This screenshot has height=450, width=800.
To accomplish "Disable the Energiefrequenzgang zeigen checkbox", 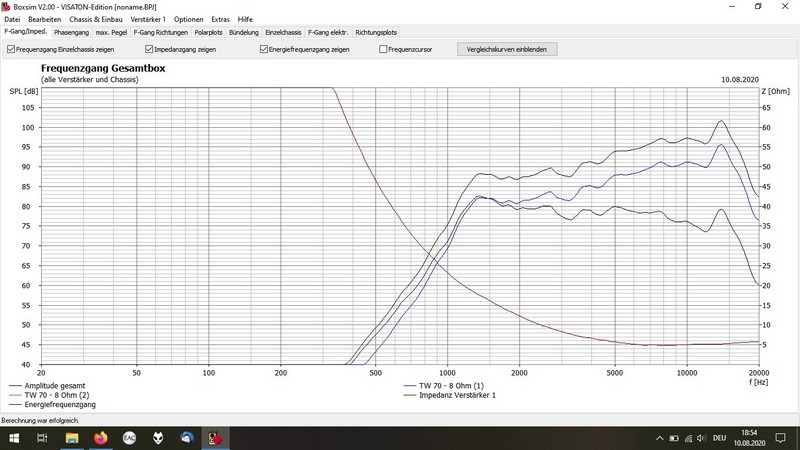I will pos(263,48).
